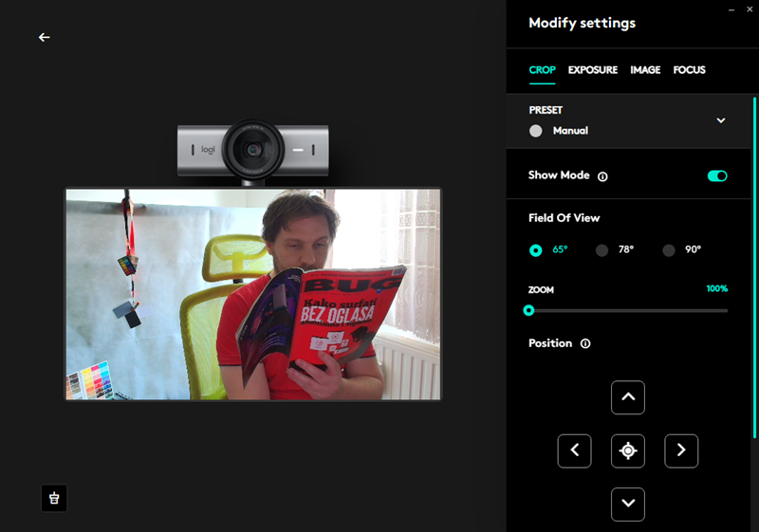Screen dimensions: 759x532
Task: Click the Zoom slider handle
Action: coord(529,310)
